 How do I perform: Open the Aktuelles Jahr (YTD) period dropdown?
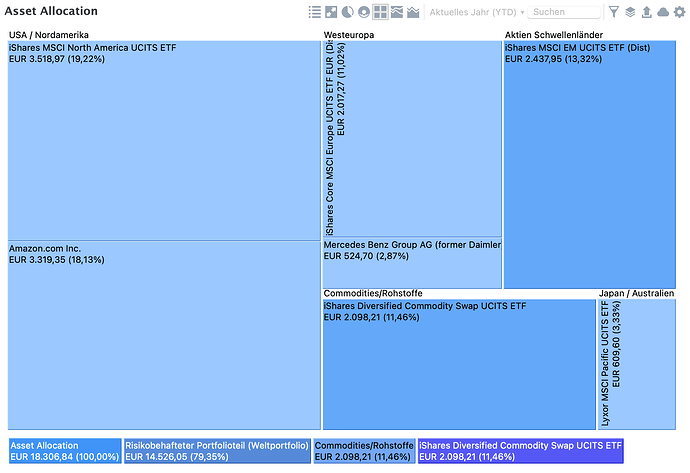pyautogui.click(x=477, y=12)
